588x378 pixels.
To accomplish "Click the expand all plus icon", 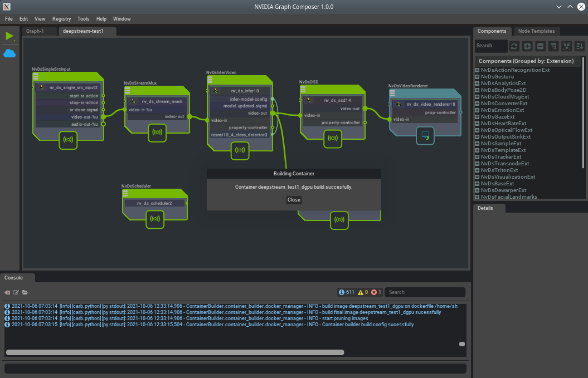I will [x=527, y=46].
